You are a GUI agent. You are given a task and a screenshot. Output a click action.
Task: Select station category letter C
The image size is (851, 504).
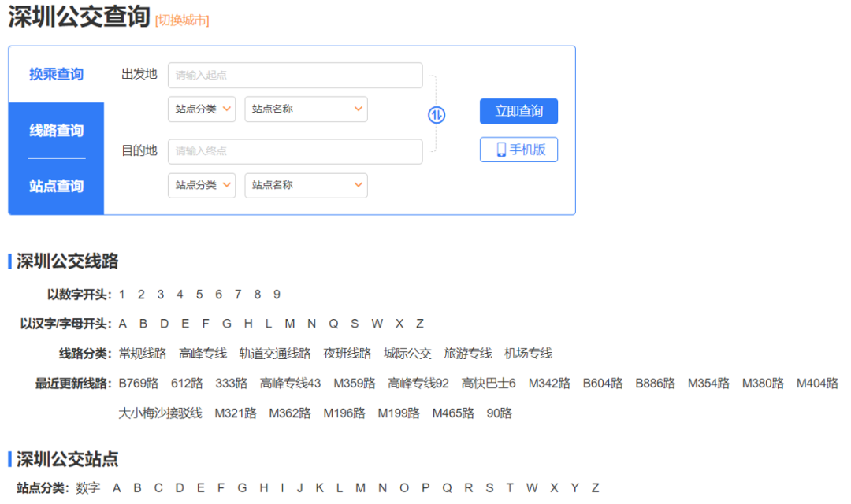pos(158,488)
